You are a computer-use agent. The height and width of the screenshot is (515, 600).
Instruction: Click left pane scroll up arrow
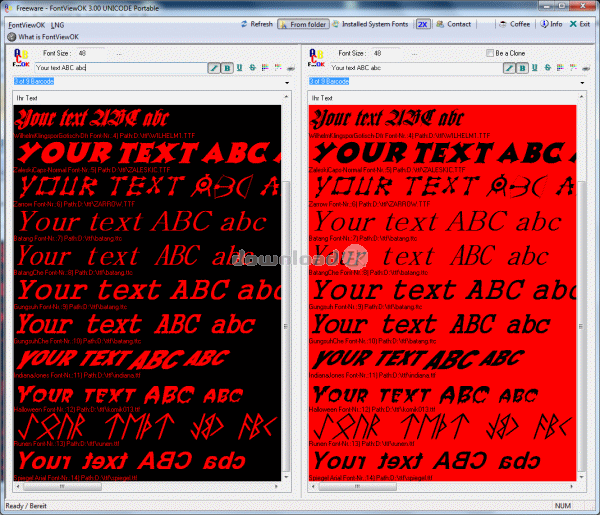pos(286,97)
